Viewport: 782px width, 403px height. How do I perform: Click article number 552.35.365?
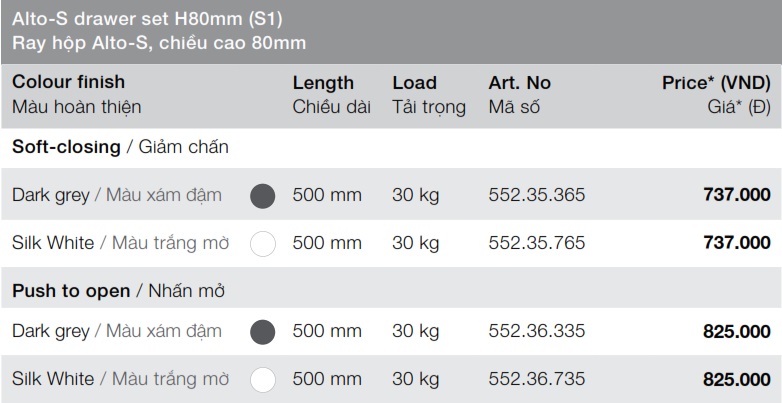click(x=537, y=195)
